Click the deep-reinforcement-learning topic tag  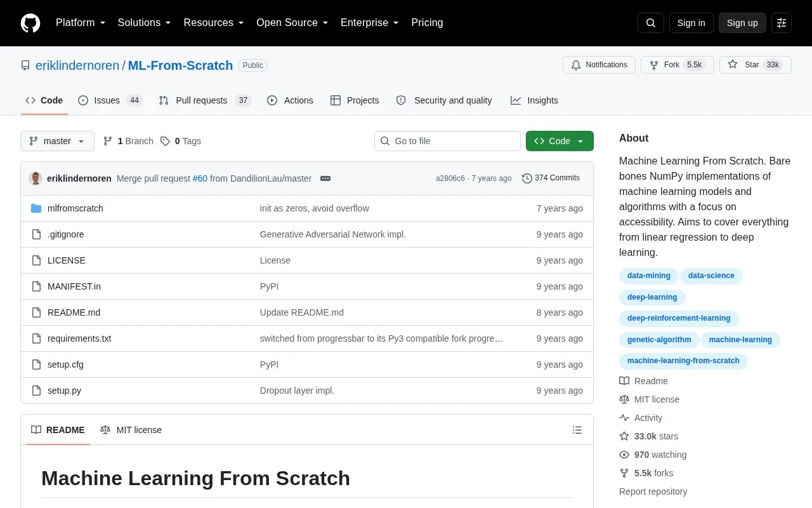click(x=679, y=318)
